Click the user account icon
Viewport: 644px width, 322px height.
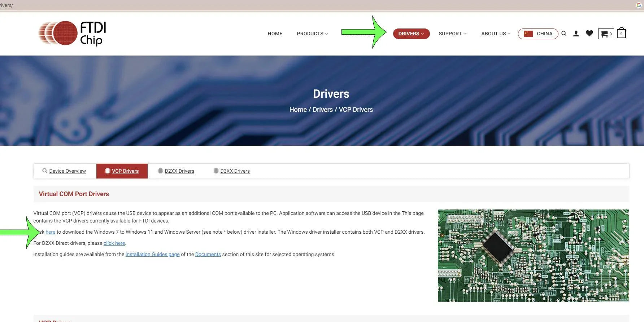(x=576, y=34)
